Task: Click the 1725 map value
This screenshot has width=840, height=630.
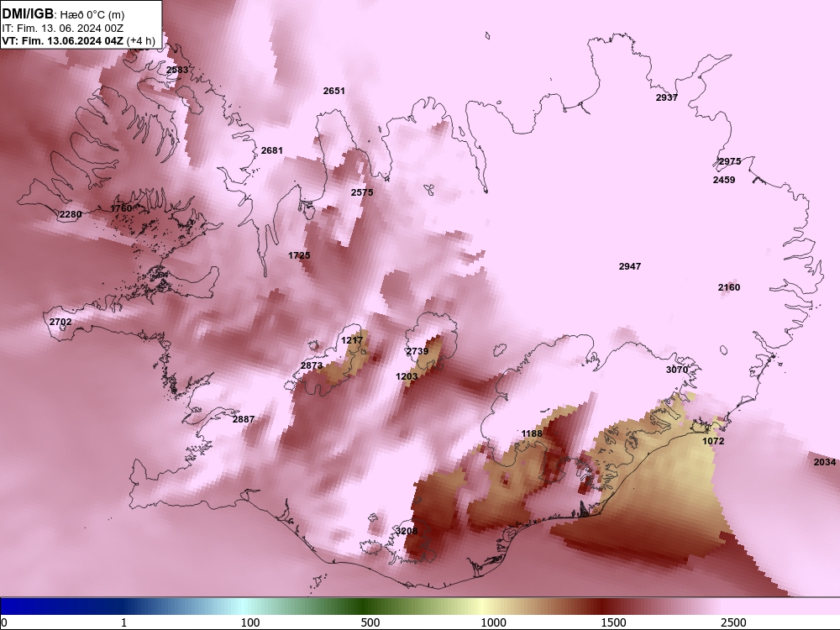Action: tap(300, 255)
